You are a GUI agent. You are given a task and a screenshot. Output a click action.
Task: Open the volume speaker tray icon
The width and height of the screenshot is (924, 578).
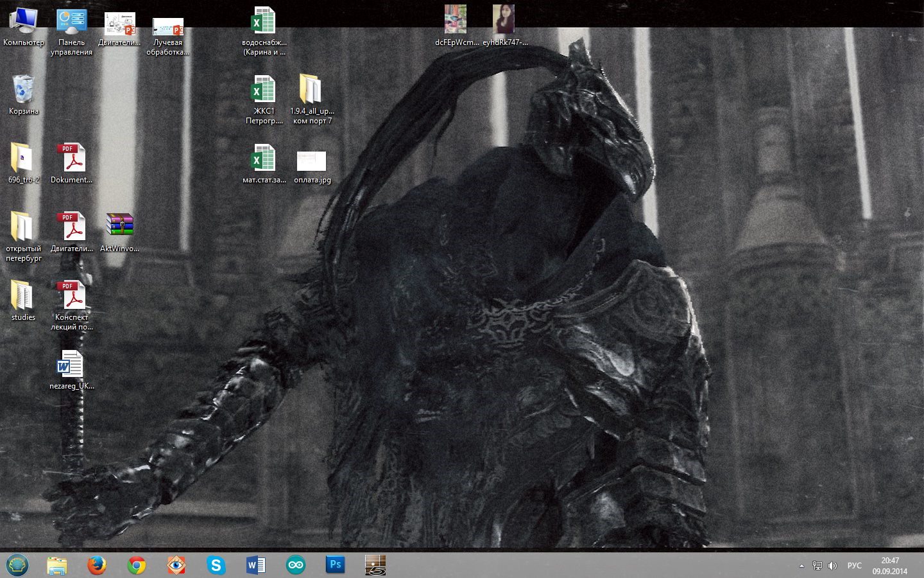[833, 566]
